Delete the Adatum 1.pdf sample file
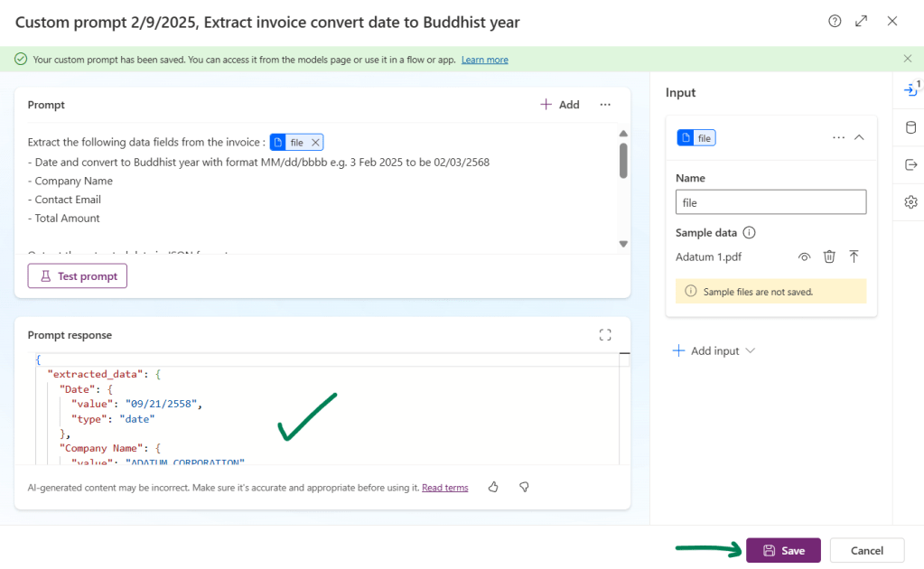This screenshot has width=924, height=569. [x=829, y=257]
